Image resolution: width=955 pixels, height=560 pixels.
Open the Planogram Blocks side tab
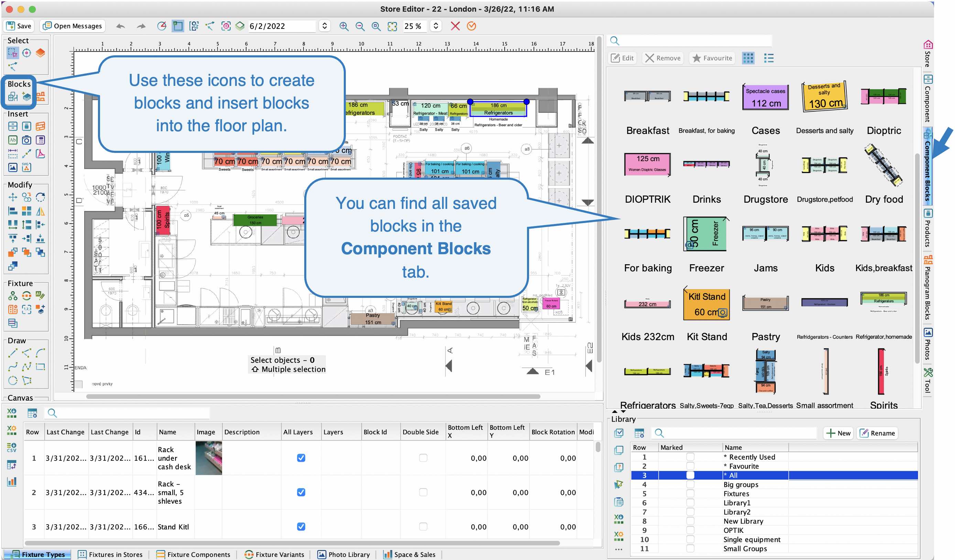(928, 287)
